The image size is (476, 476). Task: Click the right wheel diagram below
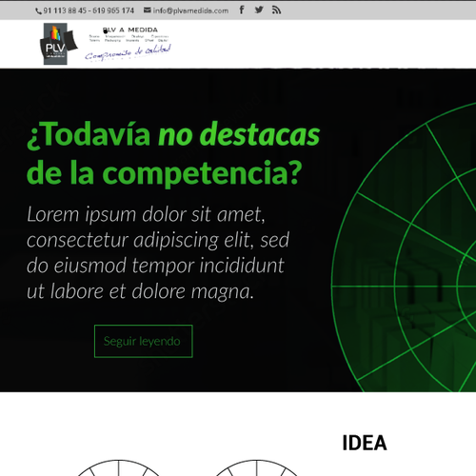tap(256, 467)
